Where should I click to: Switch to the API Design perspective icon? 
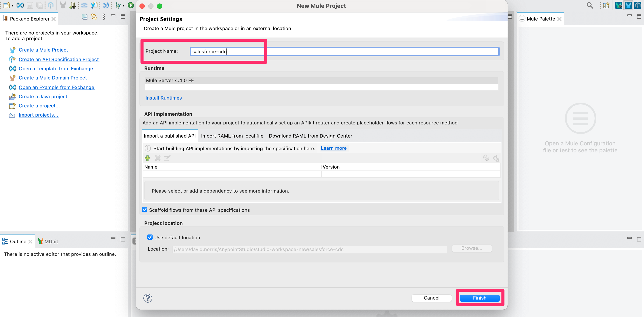[638, 5]
